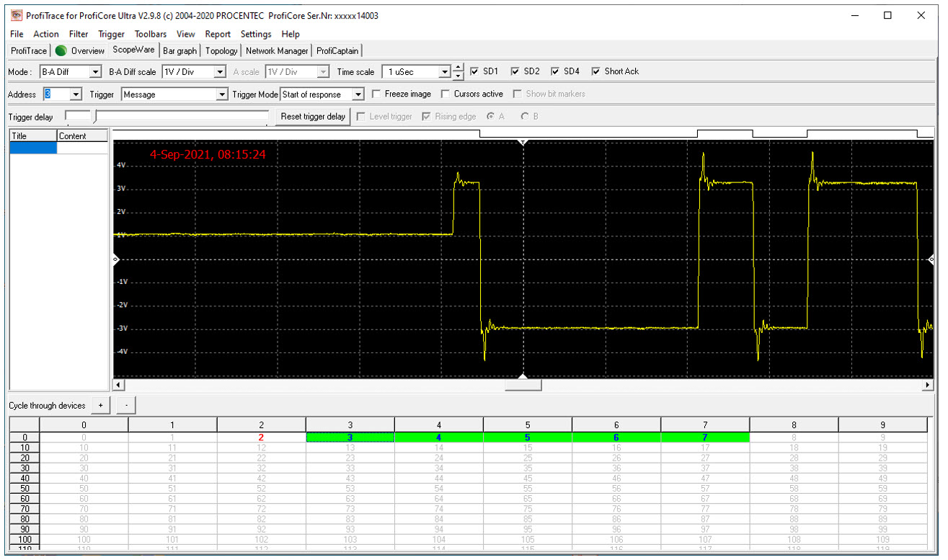Click the Content column header
Screen dimensions: 948x560
click(82, 135)
